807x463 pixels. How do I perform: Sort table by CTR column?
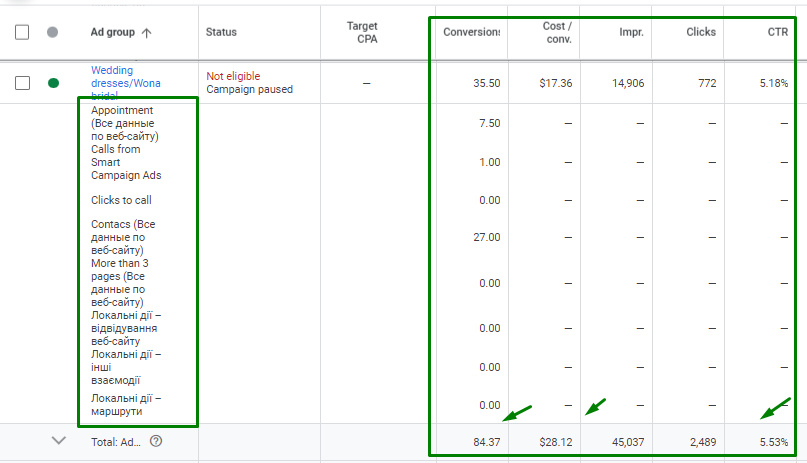tap(777, 32)
